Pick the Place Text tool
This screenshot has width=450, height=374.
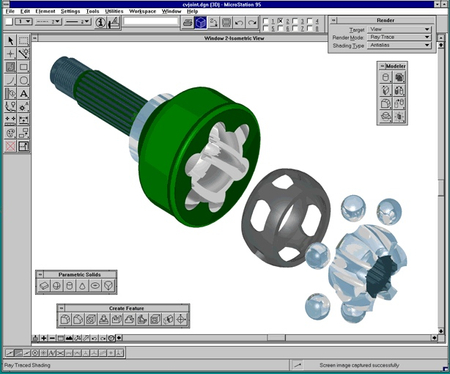[23, 94]
